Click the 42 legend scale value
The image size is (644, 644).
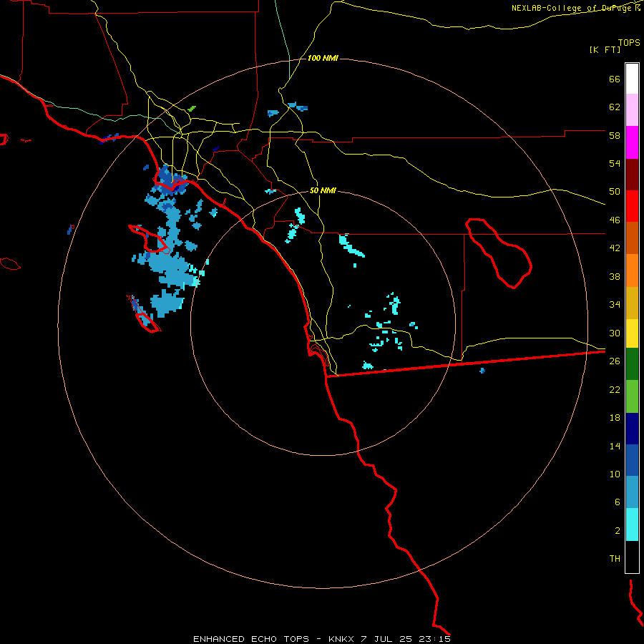click(614, 248)
